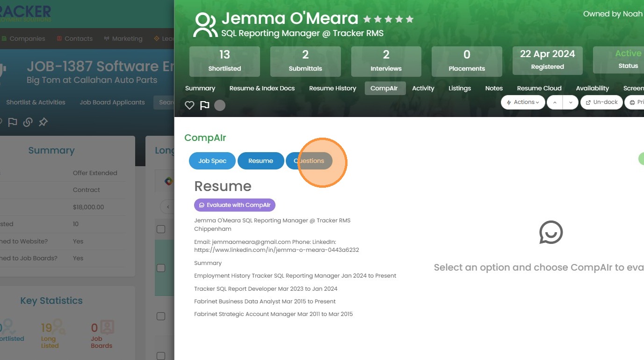Click the email address line in the resume

(265, 242)
